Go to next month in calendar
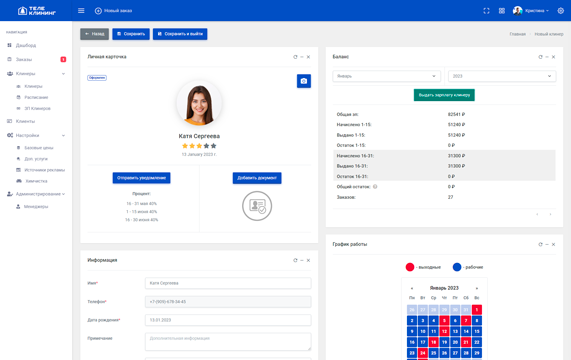 (477, 288)
